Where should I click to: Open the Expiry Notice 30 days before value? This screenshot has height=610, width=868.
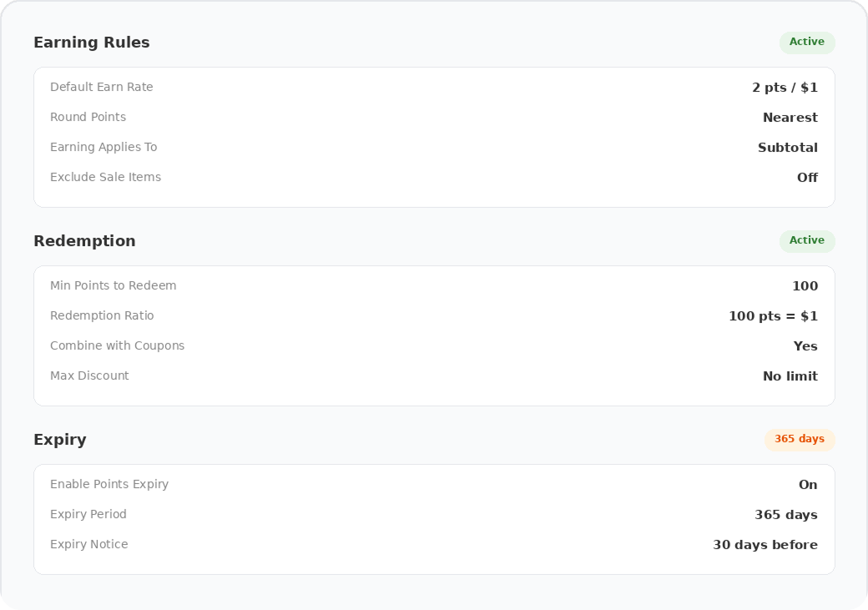pyautogui.click(x=765, y=545)
